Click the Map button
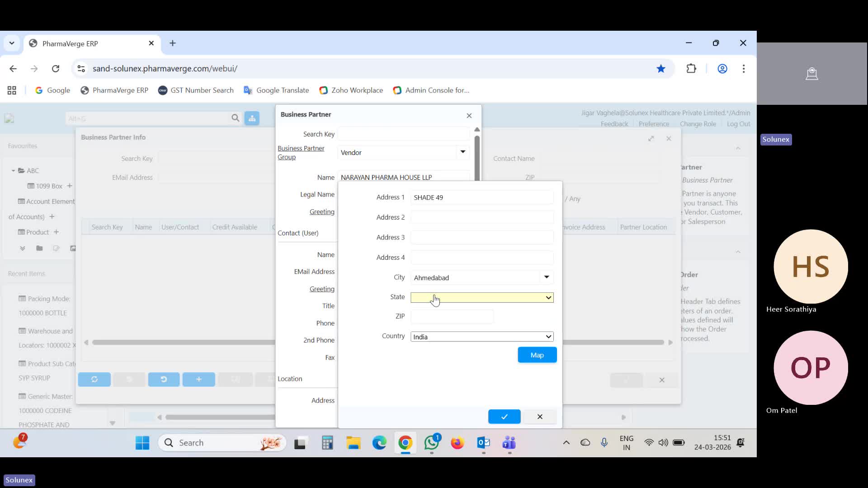Viewport: 868px width, 488px height. click(x=537, y=355)
